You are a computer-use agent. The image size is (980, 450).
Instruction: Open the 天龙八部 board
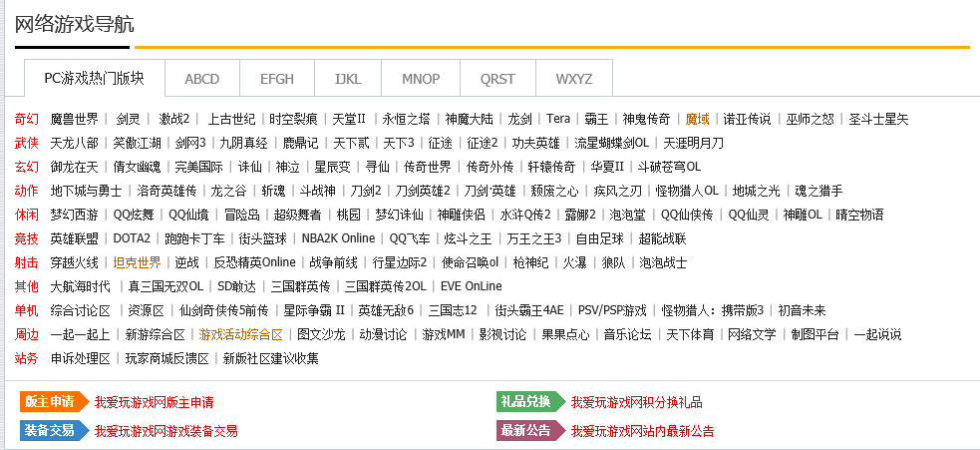coord(75,143)
